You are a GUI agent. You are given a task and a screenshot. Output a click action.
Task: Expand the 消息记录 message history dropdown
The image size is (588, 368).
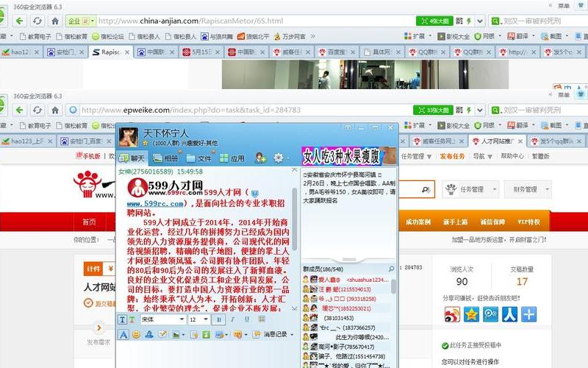292,334
